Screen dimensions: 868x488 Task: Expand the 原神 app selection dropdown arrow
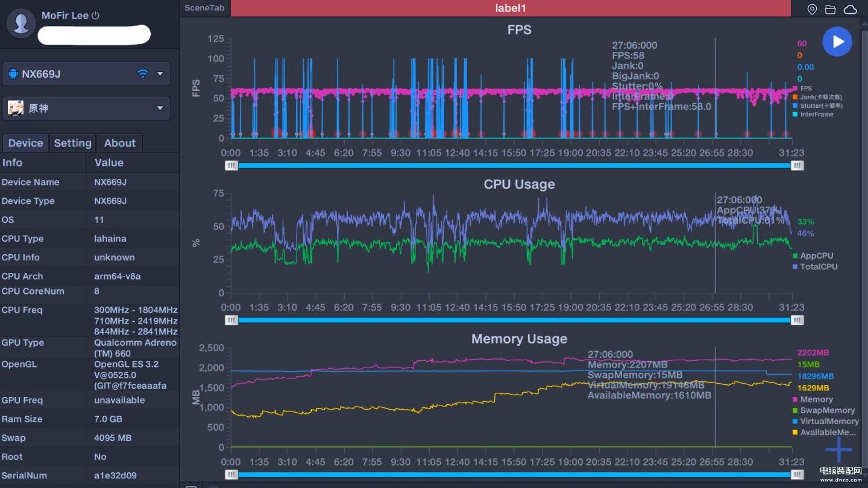[160, 108]
